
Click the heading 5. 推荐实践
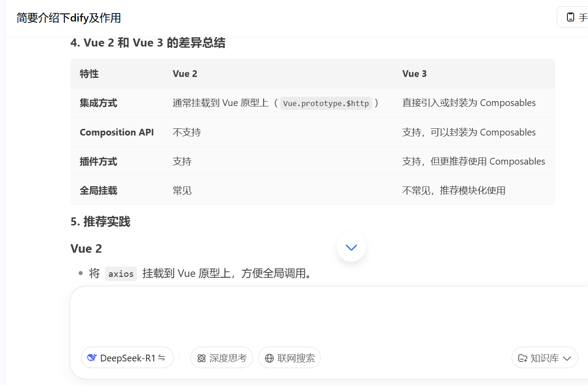coord(100,222)
